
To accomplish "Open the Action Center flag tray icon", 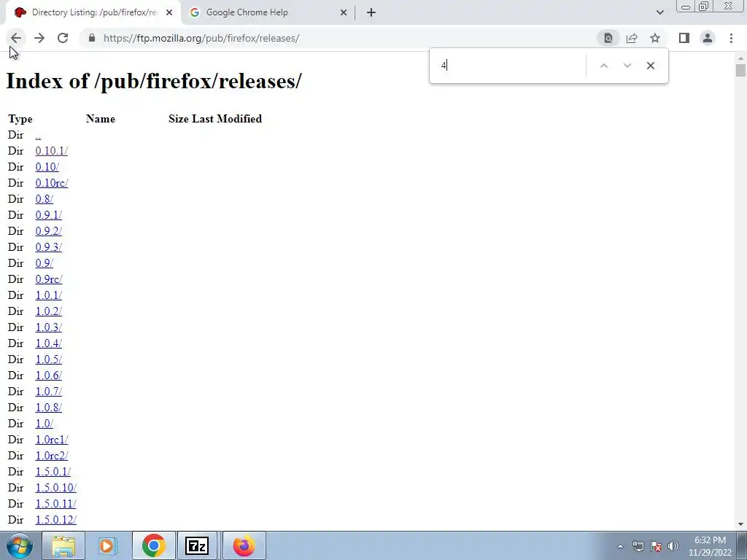I will coord(656,546).
